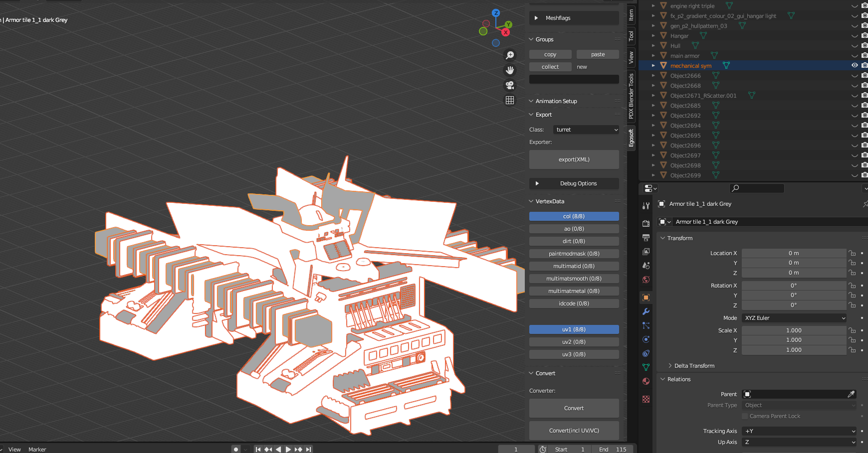Click the collect button
Viewport: 868px width, 453px height.
tap(550, 67)
